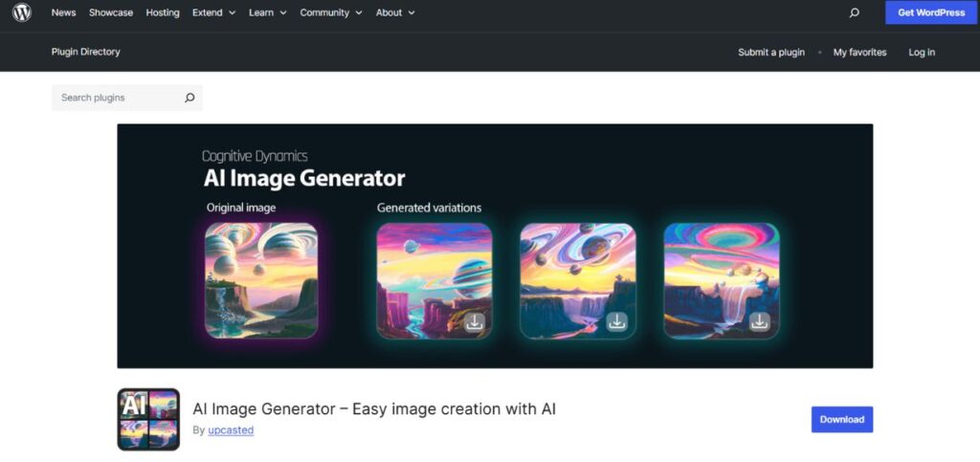Open the WordPress logo home link
Image resolution: width=980 pixels, height=462 pixels.
click(22, 12)
